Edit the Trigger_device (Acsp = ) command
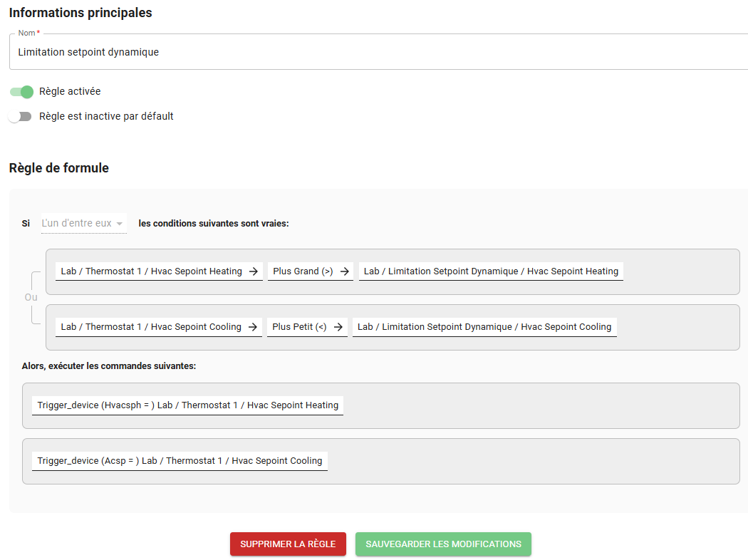 [180, 461]
